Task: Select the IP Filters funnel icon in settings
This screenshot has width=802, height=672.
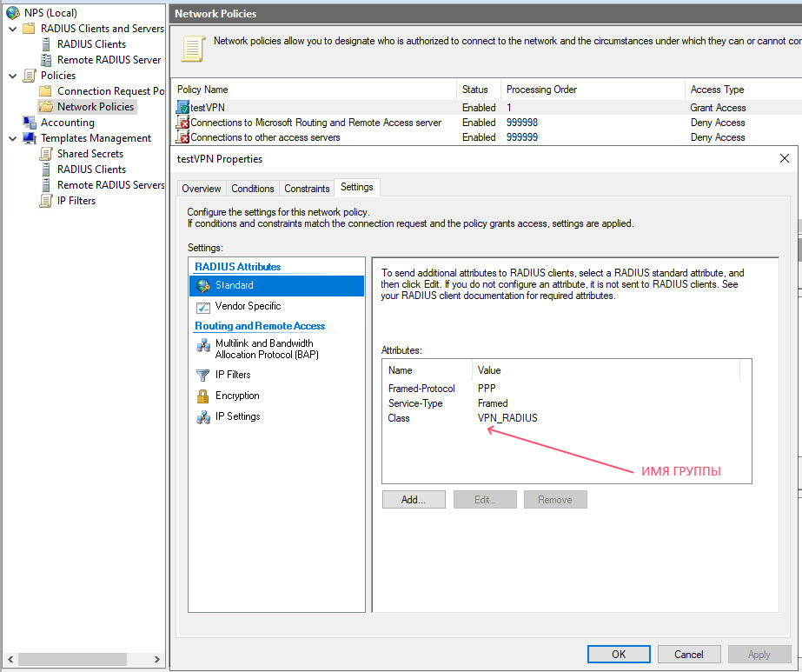Action: tap(203, 376)
